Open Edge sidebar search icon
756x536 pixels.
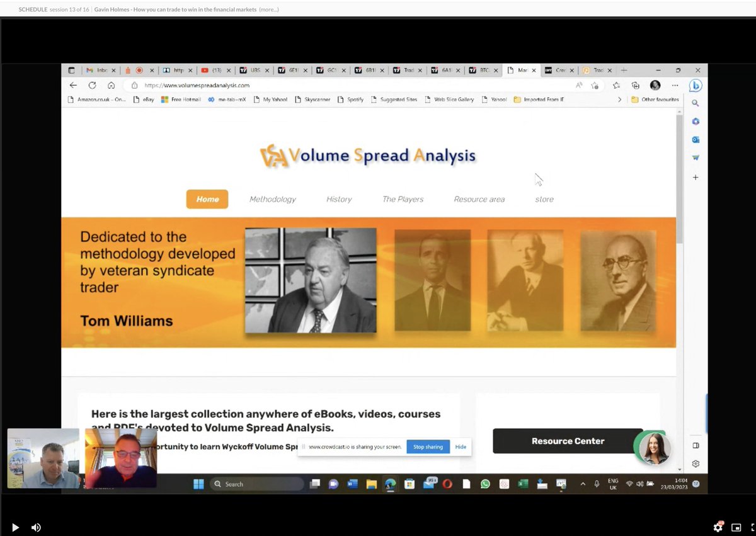(x=696, y=103)
